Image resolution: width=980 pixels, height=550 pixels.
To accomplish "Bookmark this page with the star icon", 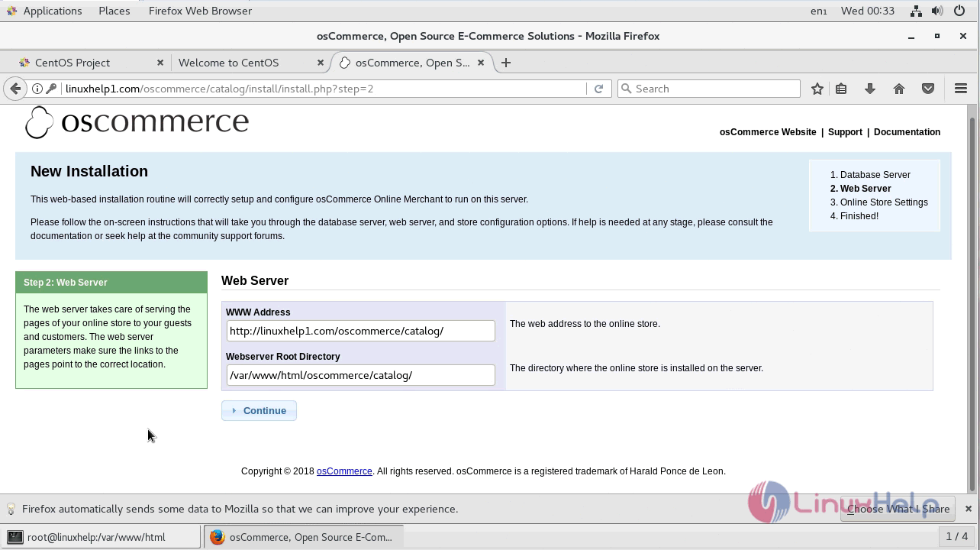I will pyautogui.click(x=817, y=89).
